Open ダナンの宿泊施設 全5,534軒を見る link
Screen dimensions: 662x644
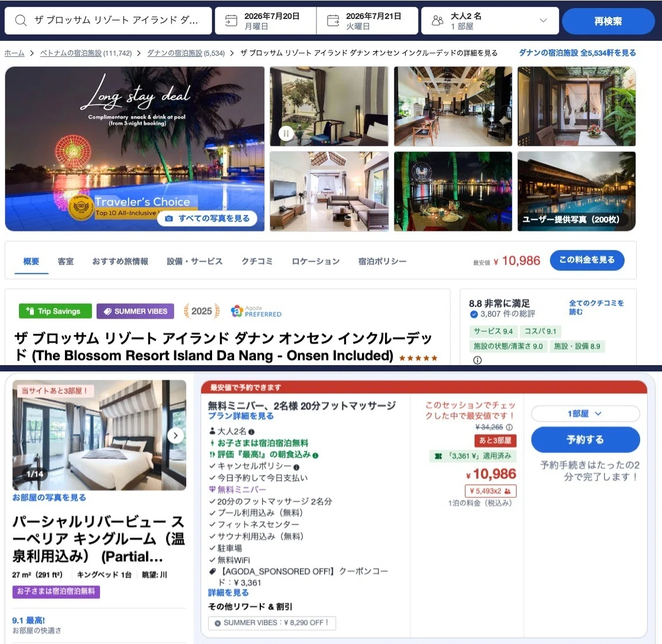(x=577, y=53)
